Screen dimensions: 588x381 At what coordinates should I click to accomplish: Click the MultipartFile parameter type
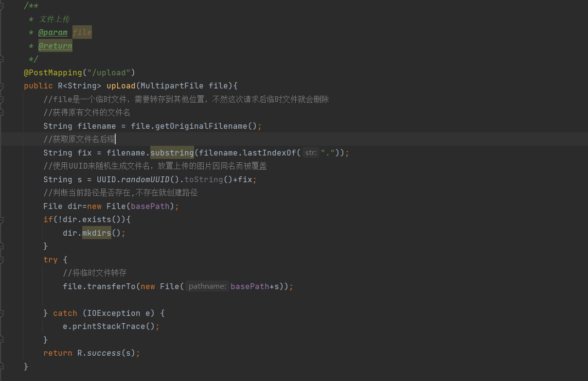coord(172,86)
